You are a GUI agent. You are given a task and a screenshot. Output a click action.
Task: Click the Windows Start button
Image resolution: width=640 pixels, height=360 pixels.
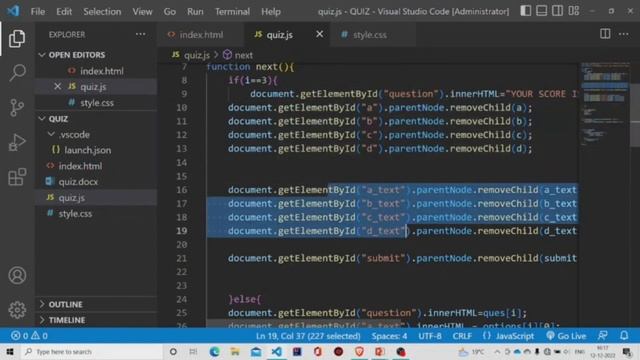pyautogui.click(x=9, y=351)
